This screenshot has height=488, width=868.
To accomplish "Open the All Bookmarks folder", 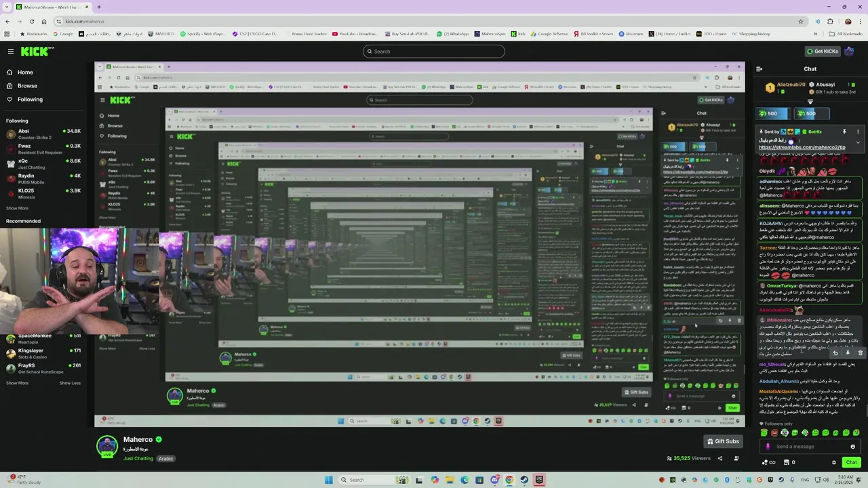I will 846,33.
